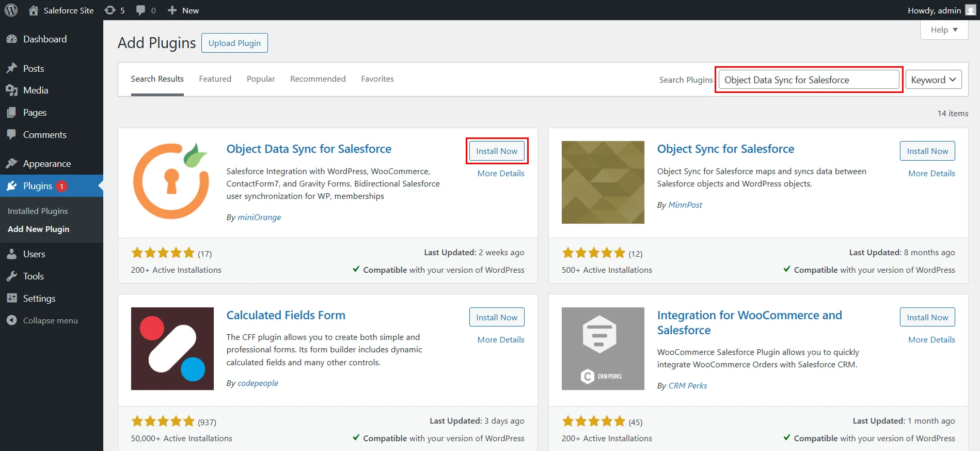
Task: Click the Plugins plug icon in the sidebar
Action: click(x=11, y=186)
